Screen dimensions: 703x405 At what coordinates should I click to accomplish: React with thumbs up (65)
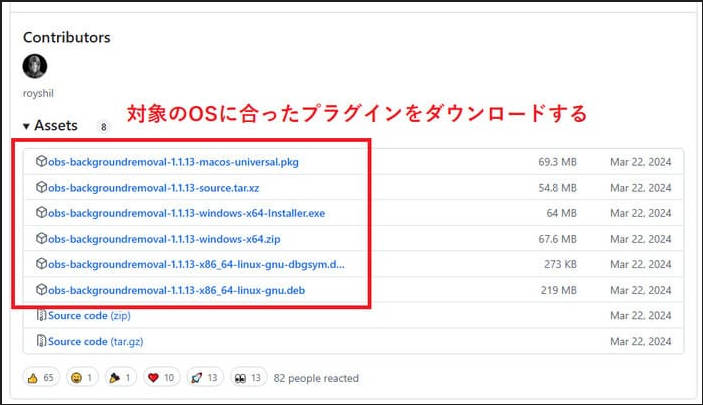coord(41,378)
